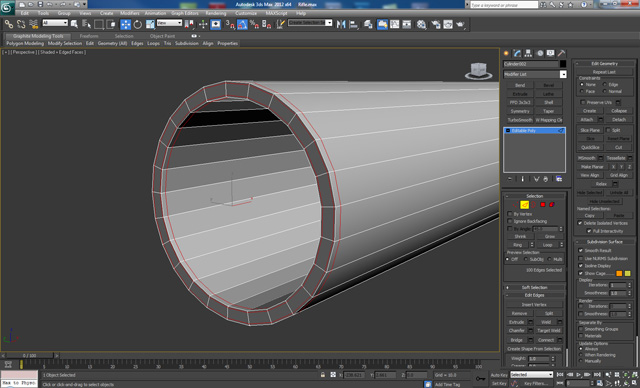Screen dimensions: 640x388
Task: Activate the Select and Move tool
Action: point(125,24)
